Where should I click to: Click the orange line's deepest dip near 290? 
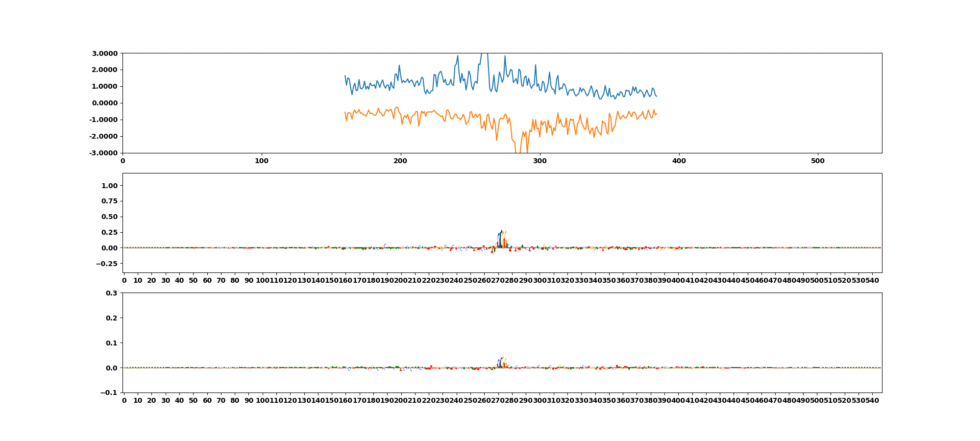(x=527, y=151)
